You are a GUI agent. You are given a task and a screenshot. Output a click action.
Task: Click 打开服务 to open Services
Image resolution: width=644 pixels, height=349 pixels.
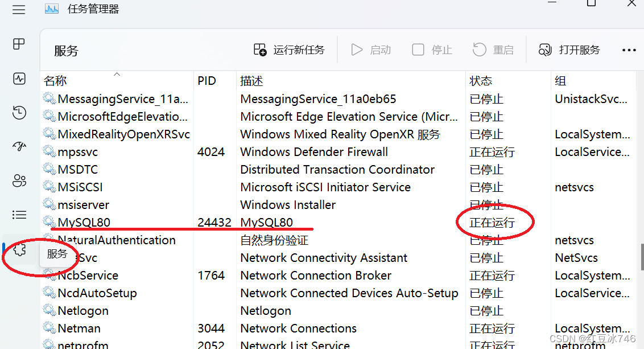569,50
